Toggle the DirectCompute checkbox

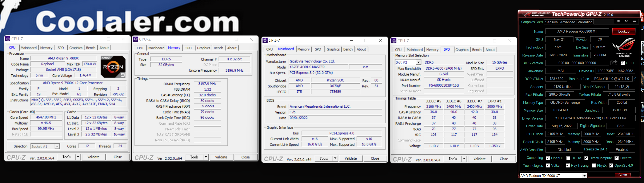(x=586, y=158)
